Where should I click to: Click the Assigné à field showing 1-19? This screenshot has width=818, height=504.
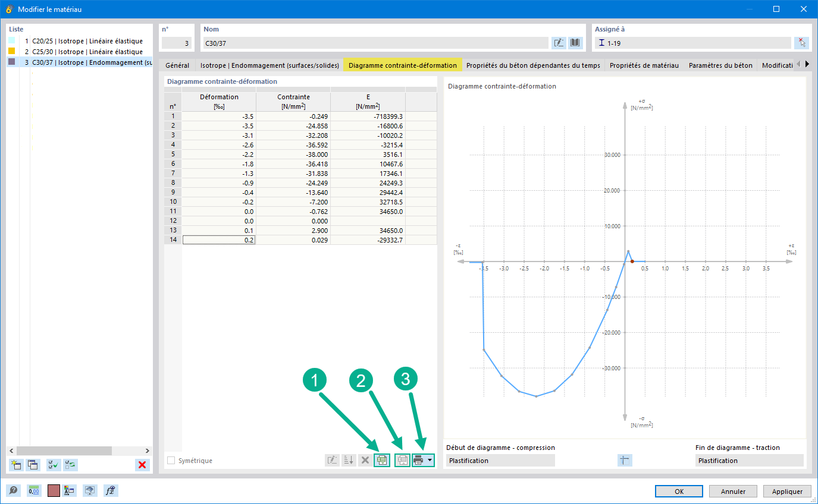pyautogui.click(x=692, y=43)
